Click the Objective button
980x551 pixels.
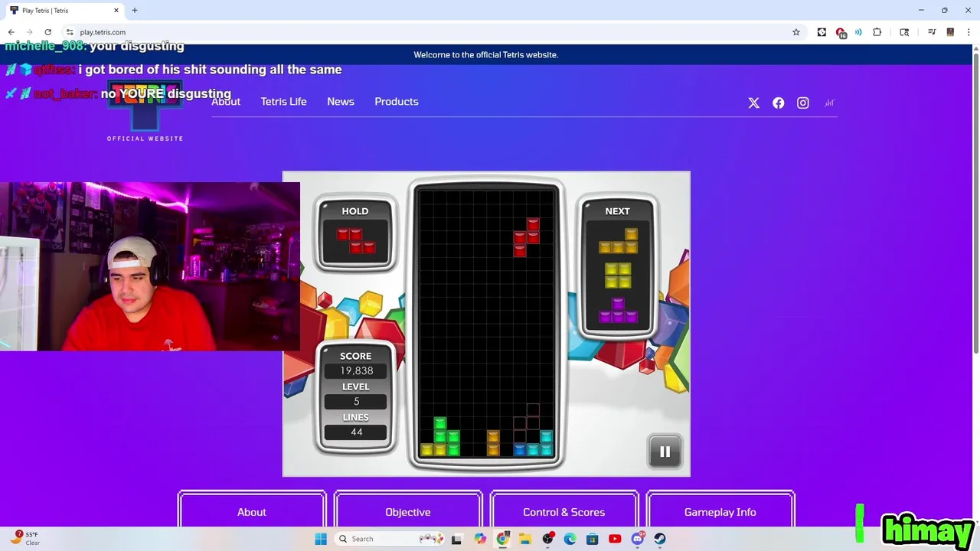point(408,511)
